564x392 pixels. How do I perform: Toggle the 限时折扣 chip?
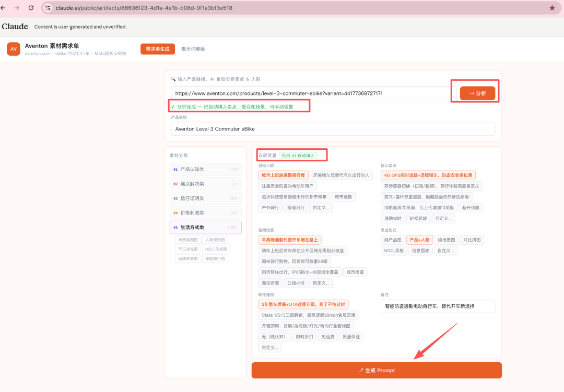(304, 337)
